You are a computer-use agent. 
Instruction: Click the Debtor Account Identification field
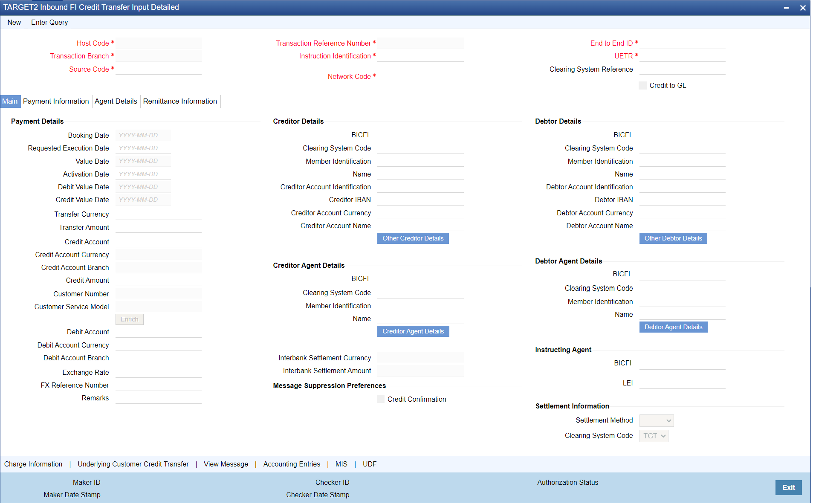click(x=683, y=187)
